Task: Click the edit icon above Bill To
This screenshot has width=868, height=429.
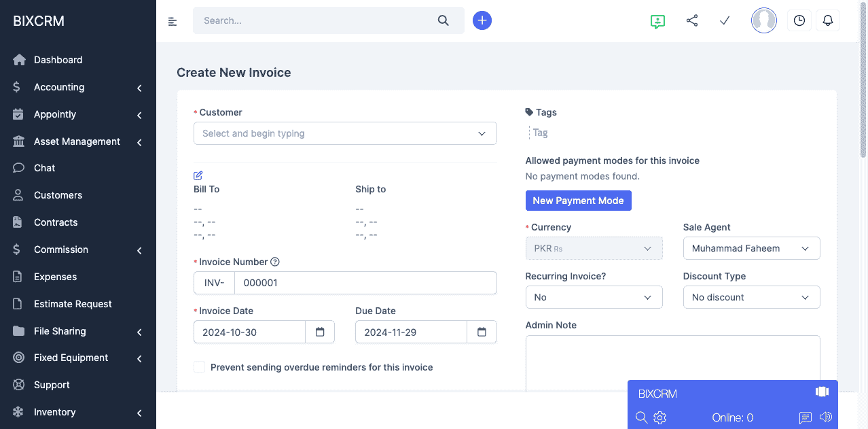Action: point(198,175)
